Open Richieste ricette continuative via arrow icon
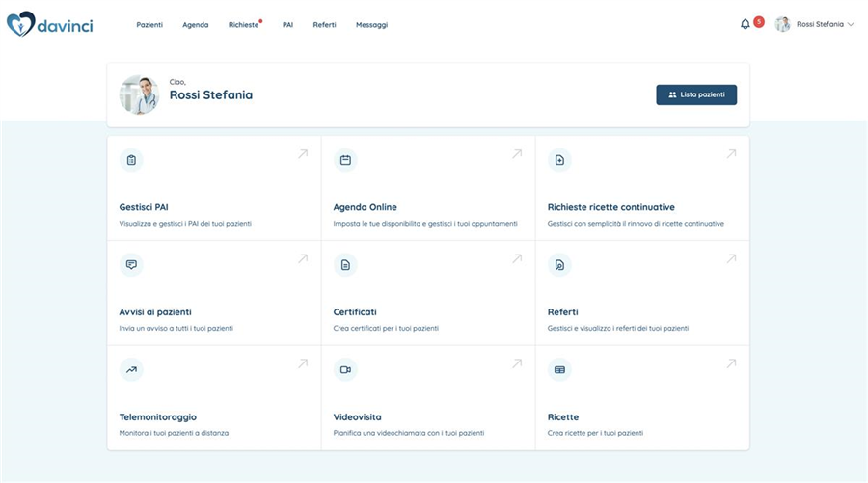The width and height of the screenshot is (868, 483). click(731, 154)
